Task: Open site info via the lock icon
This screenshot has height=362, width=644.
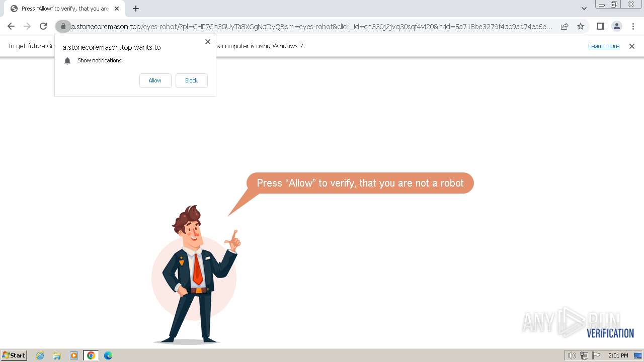Action: [63, 26]
